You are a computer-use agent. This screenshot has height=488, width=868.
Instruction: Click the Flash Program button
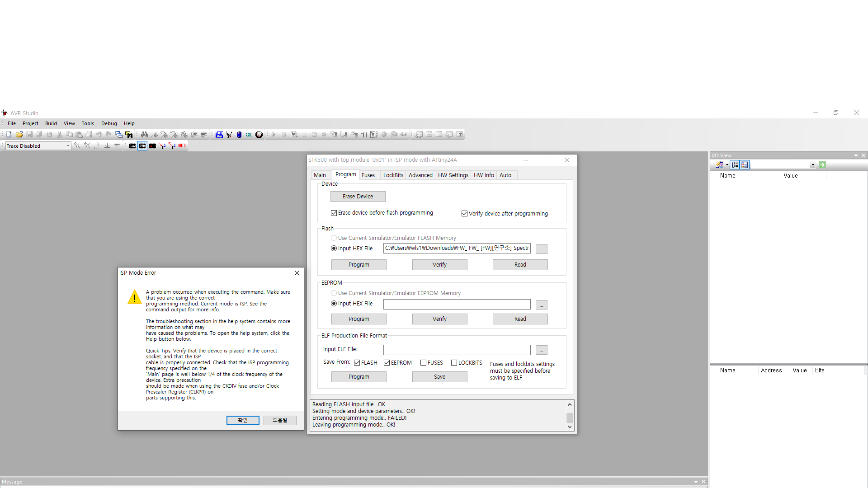click(x=359, y=265)
